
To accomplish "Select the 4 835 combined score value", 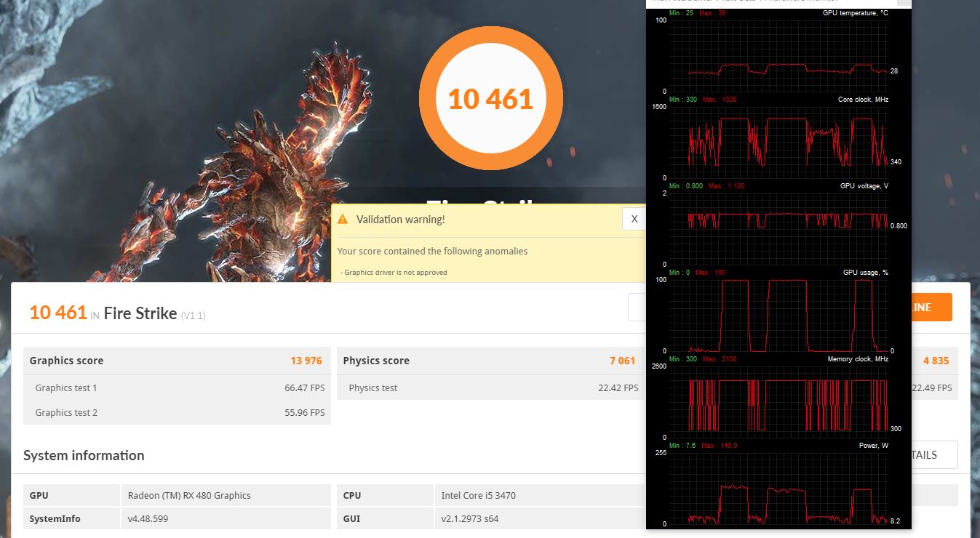I will (936, 361).
